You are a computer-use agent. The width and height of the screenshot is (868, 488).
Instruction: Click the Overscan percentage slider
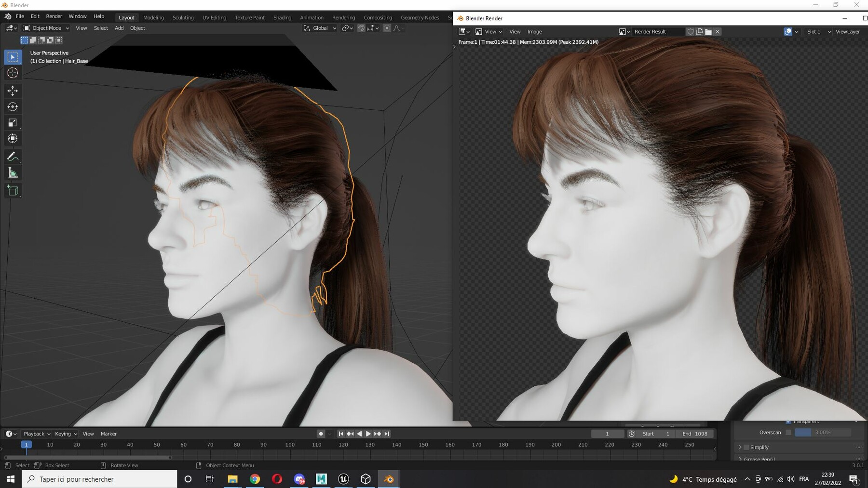point(822,432)
